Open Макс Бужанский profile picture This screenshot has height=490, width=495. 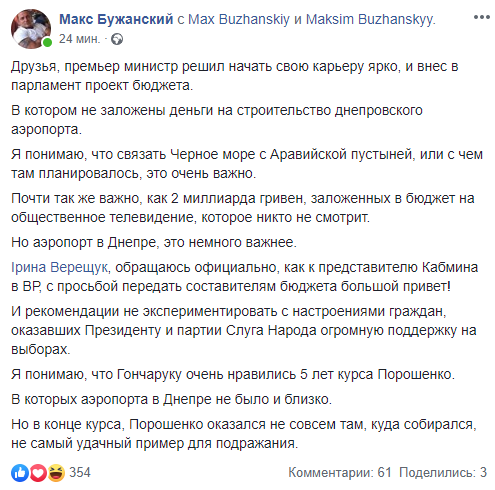31,29
